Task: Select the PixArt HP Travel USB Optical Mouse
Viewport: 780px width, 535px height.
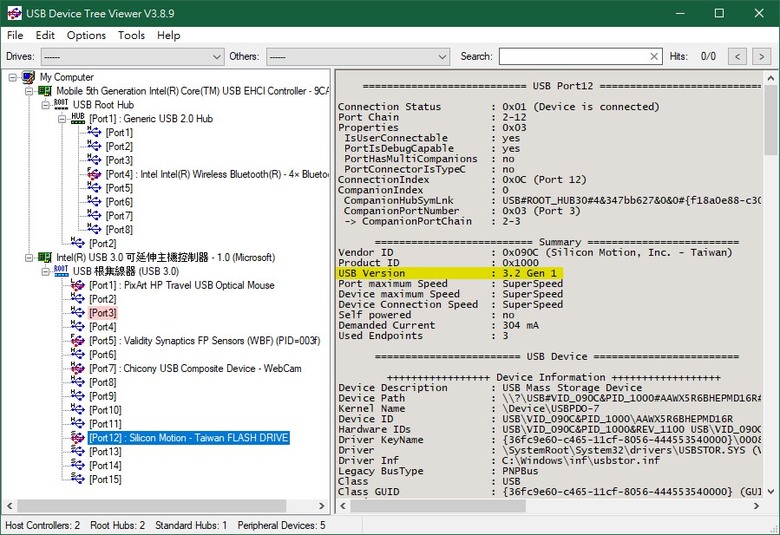Action: pyautogui.click(x=182, y=285)
